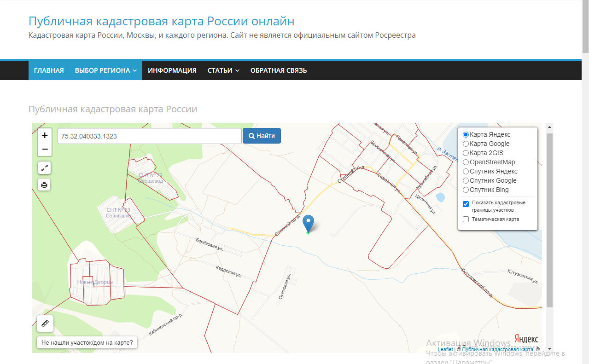Click the Найти search button
This screenshot has width=589, height=364.
262,136
